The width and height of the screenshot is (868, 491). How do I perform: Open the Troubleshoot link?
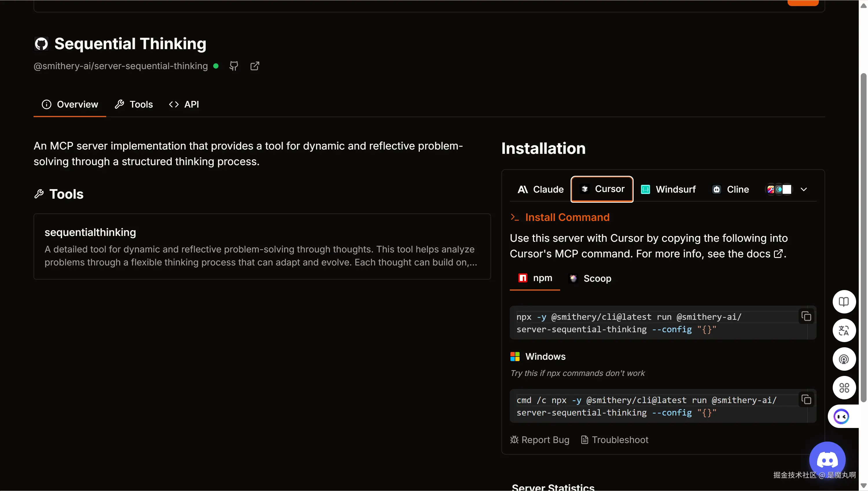(615, 440)
